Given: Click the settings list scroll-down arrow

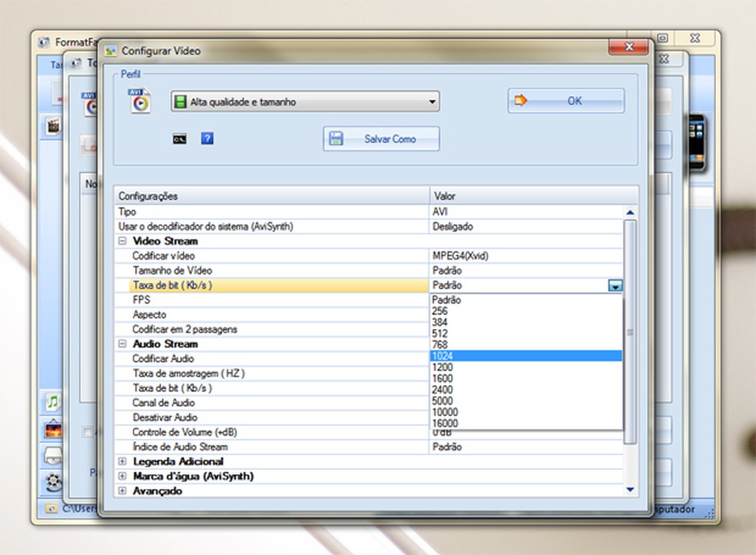Looking at the screenshot, I should pos(631,490).
